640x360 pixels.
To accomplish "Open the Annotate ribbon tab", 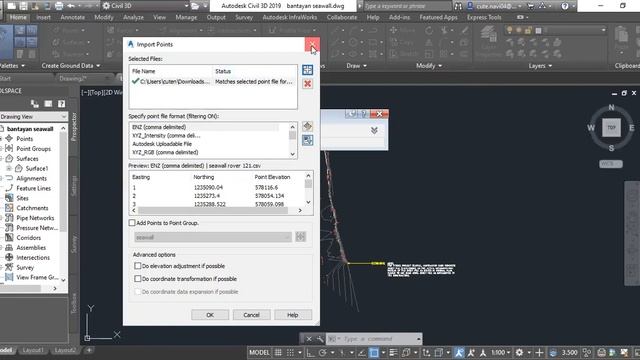I will point(73,18).
